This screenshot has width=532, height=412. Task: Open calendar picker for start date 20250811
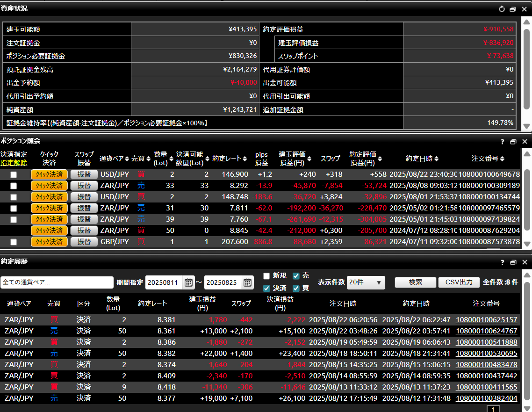coord(188,282)
